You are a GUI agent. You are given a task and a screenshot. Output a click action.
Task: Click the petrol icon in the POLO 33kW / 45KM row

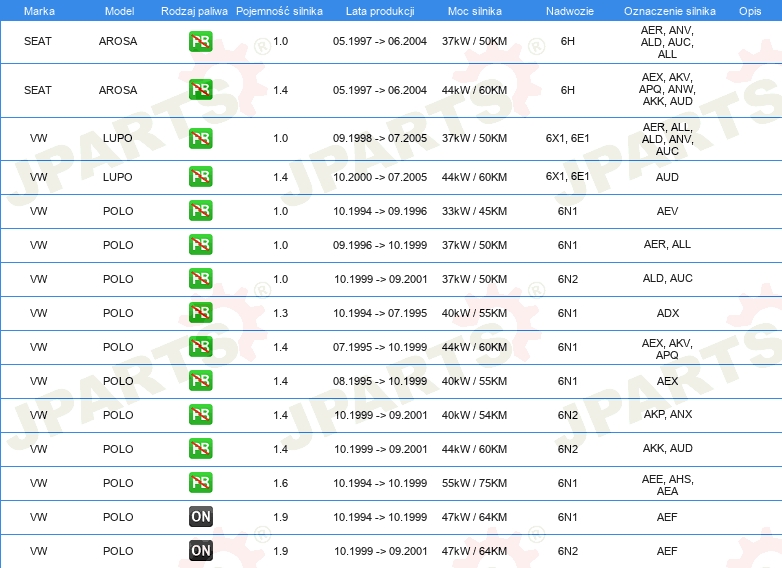(200, 210)
